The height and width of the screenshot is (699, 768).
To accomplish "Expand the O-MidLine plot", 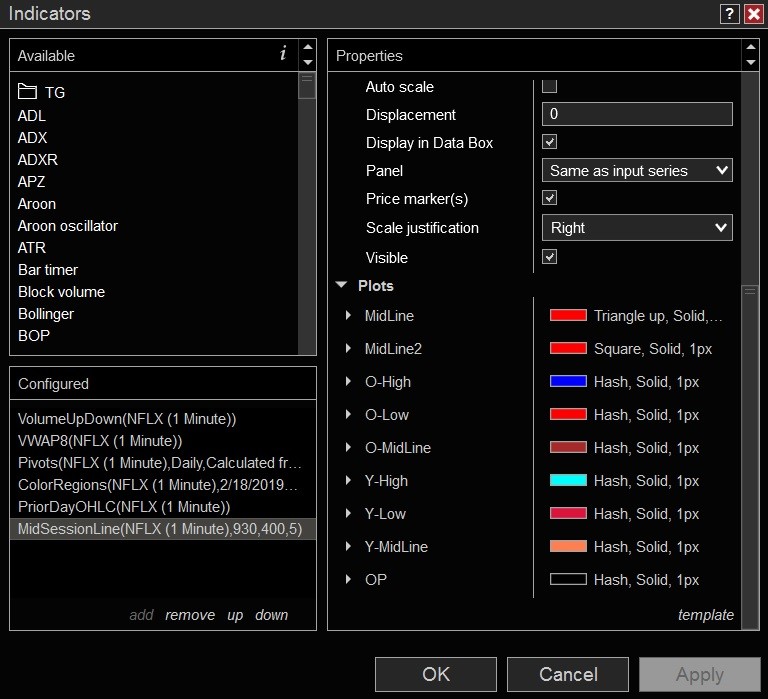I will click(x=348, y=447).
